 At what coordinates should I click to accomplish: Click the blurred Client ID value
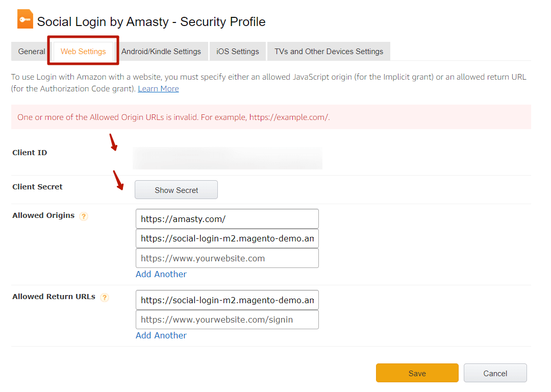pyautogui.click(x=228, y=158)
